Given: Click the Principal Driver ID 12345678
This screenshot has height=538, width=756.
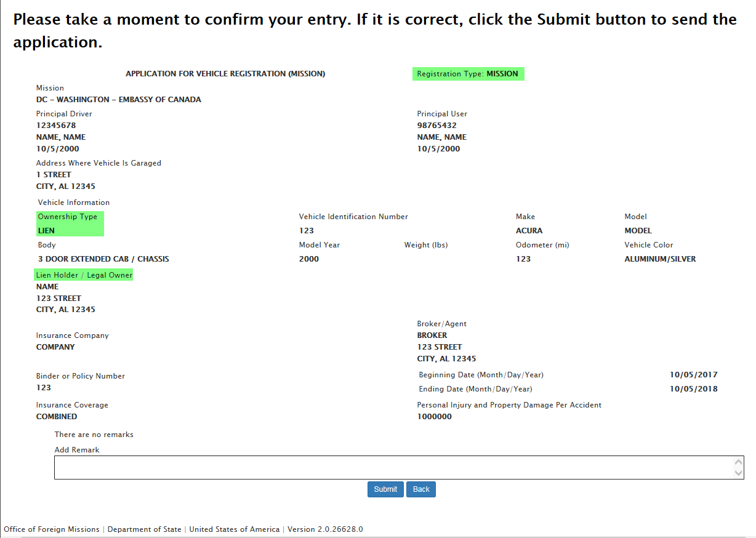Looking at the screenshot, I should point(56,126).
